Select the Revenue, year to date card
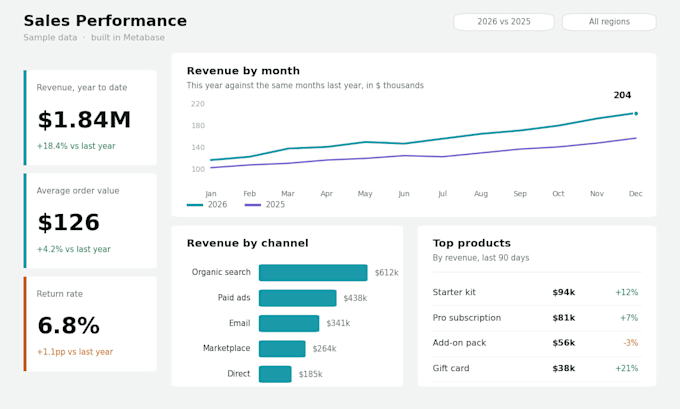The image size is (680, 409). 90,118
